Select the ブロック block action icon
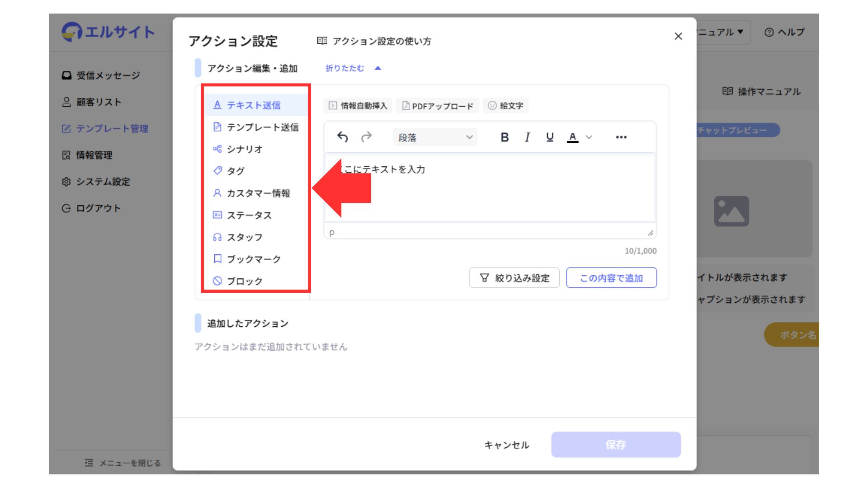The height and width of the screenshot is (488, 868). click(217, 281)
